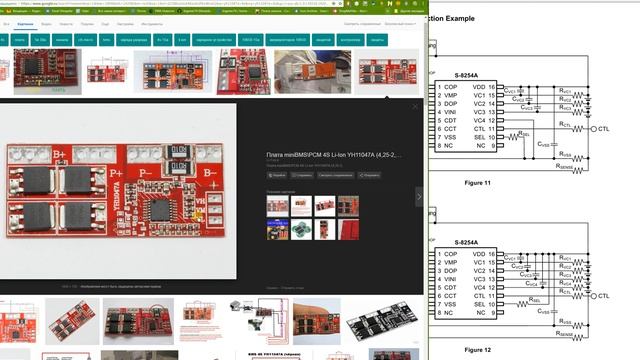The image size is (640, 360).
Task: Open the Настройки search menu
Action: pos(125,24)
